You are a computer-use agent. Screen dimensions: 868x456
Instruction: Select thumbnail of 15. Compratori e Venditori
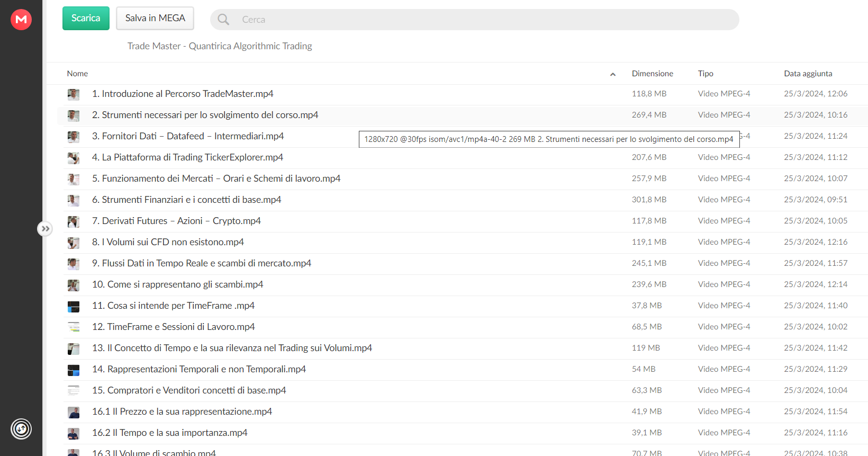point(74,391)
